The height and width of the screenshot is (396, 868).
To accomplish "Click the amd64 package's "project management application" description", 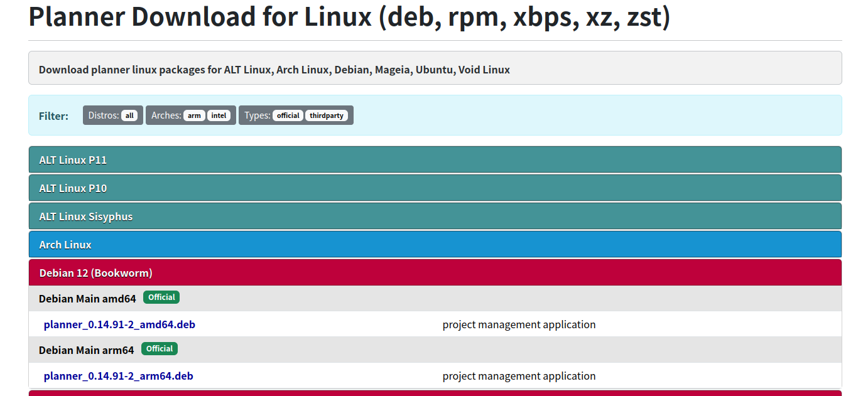I will [x=519, y=324].
